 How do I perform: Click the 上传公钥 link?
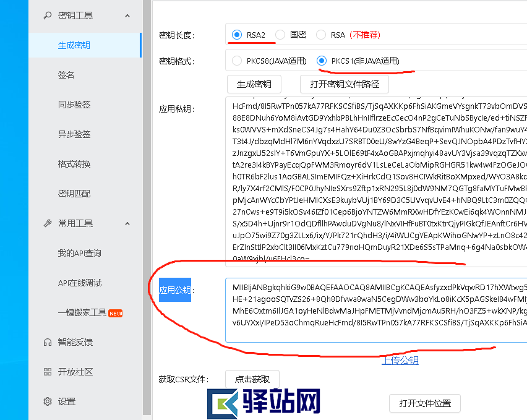coord(400,359)
